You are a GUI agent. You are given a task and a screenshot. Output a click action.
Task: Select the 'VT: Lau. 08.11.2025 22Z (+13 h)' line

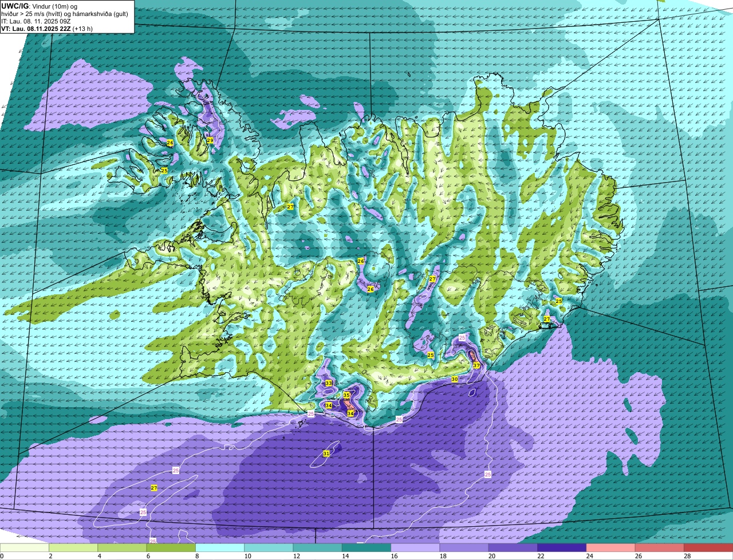point(48,29)
